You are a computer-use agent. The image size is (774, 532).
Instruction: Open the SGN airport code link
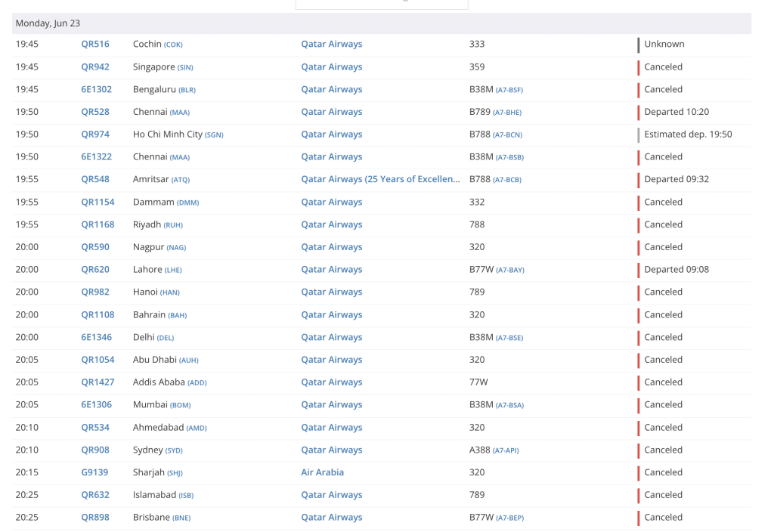pyautogui.click(x=214, y=135)
